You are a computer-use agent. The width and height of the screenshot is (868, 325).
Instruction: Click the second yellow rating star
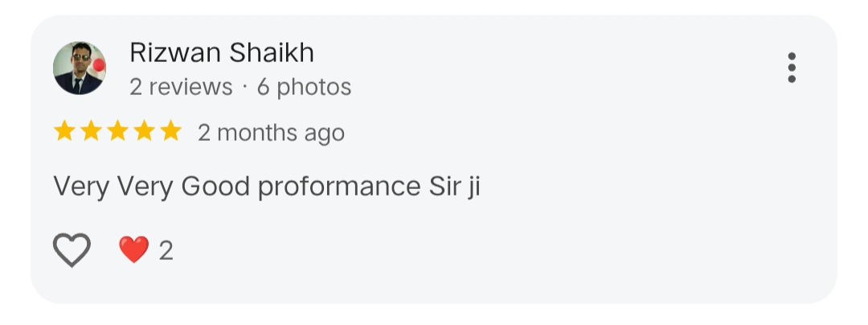[x=92, y=132]
